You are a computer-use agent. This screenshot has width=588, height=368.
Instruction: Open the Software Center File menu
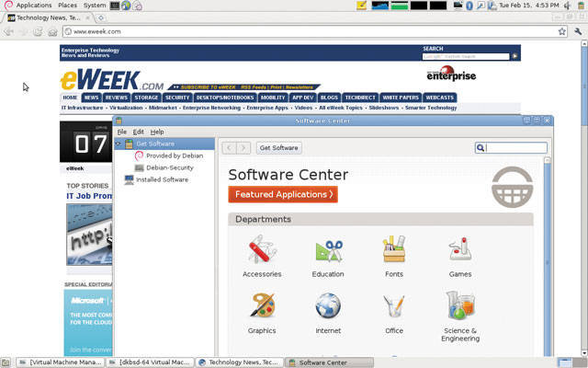pos(122,132)
